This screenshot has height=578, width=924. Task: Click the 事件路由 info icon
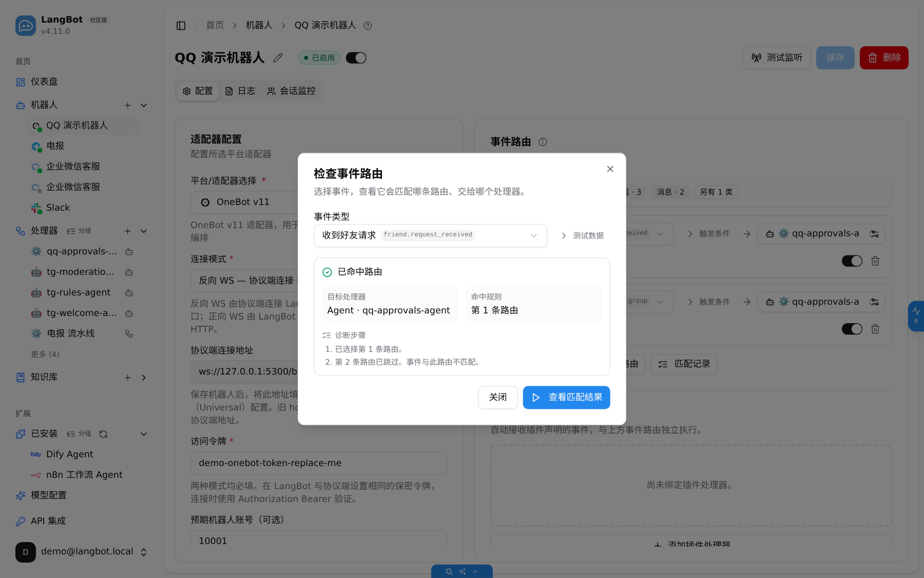click(x=543, y=142)
